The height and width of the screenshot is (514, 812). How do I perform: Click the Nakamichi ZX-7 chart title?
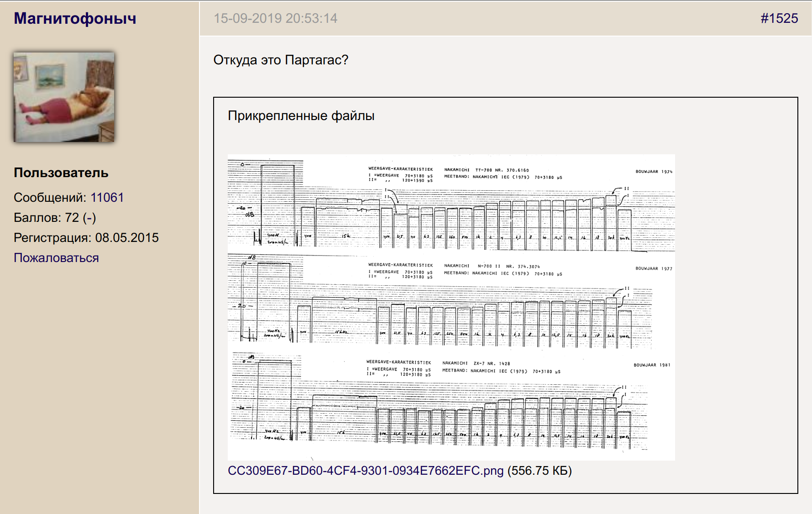click(476, 363)
